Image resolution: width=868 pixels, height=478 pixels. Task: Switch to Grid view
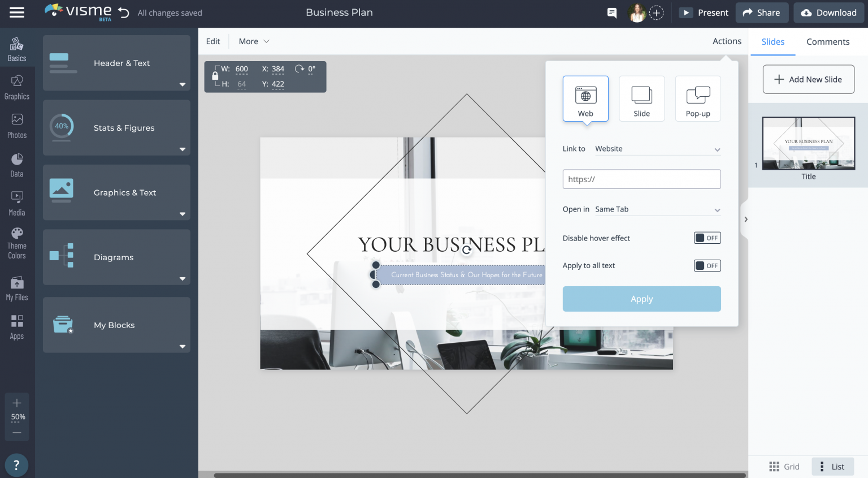(x=784, y=467)
